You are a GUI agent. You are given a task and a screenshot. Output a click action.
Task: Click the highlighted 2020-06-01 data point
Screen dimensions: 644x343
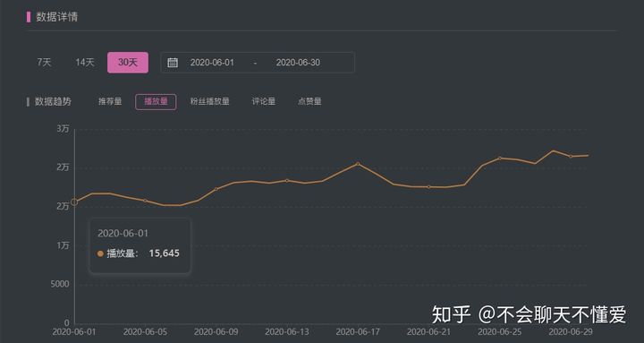(x=74, y=202)
